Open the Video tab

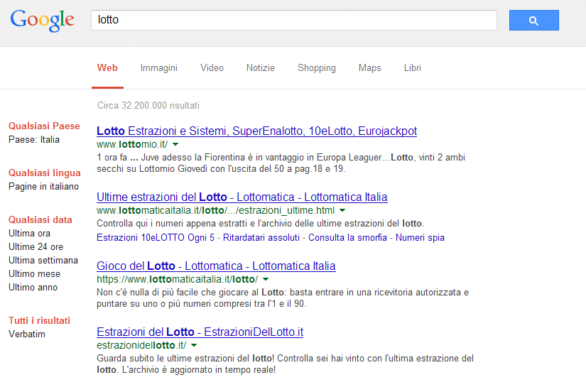[212, 68]
